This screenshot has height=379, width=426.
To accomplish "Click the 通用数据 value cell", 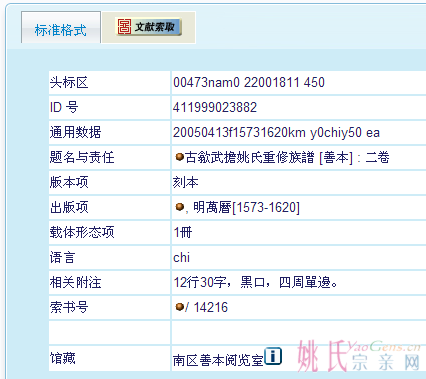I will tap(299, 132).
